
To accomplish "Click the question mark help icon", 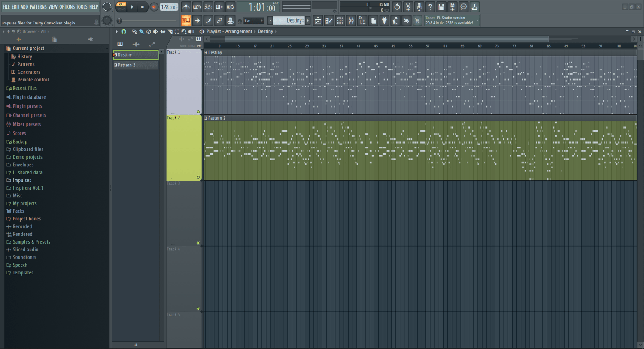I will tap(430, 7).
